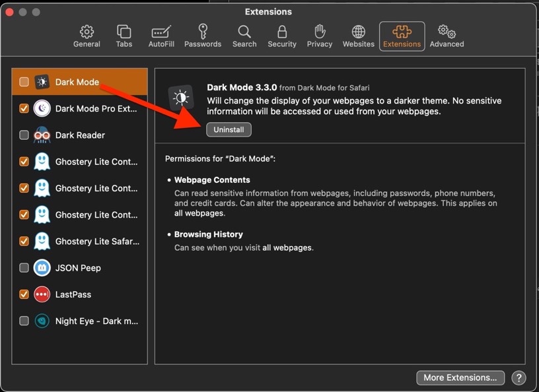The image size is (539, 392).
Task: Enable the Night Eye checkbox
Action: coord(24,321)
